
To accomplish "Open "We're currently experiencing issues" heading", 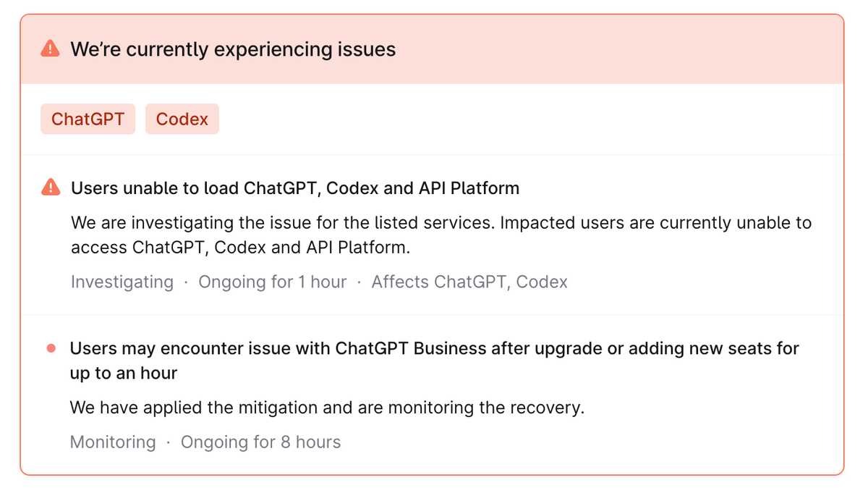I will pyautogui.click(x=232, y=49).
